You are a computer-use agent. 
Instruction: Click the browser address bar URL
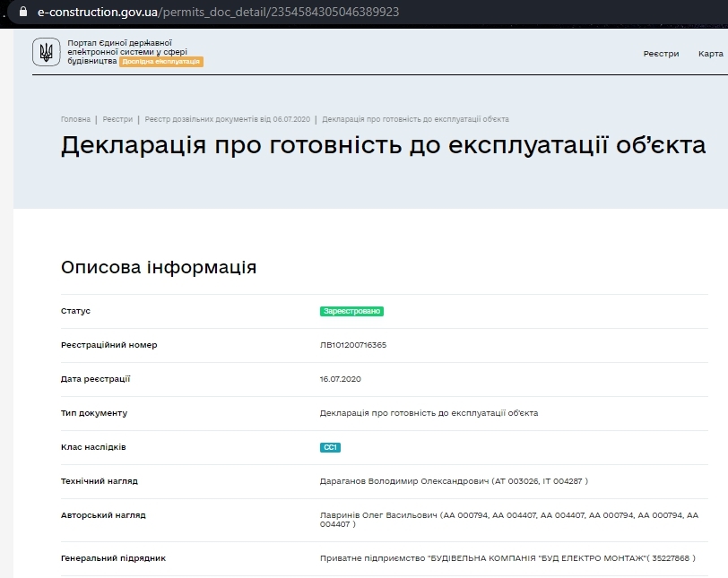(x=218, y=12)
